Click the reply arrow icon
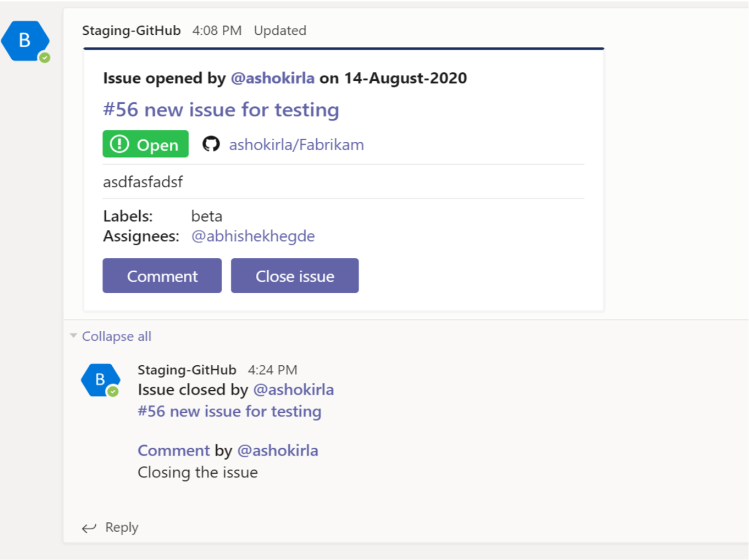This screenshot has width=749, height=560. (x=89, y=528)
